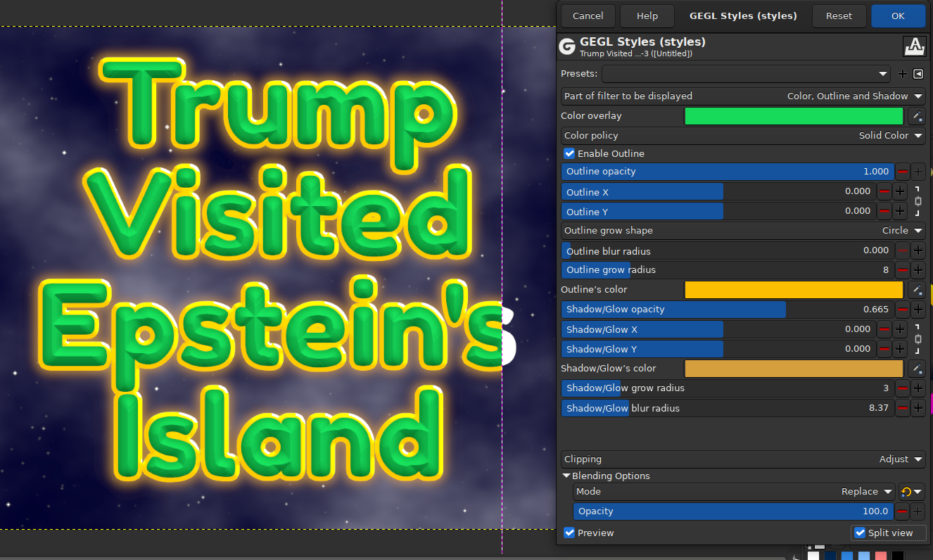Increase Shadow/Glow blur radius
This screenshot has height=560, width=933.
pyautogui.click(x=918, y=408)
